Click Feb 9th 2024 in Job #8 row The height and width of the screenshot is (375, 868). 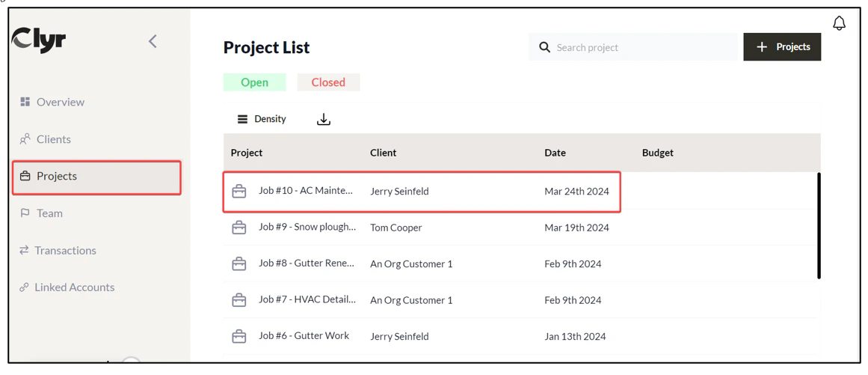pos(573,264)
